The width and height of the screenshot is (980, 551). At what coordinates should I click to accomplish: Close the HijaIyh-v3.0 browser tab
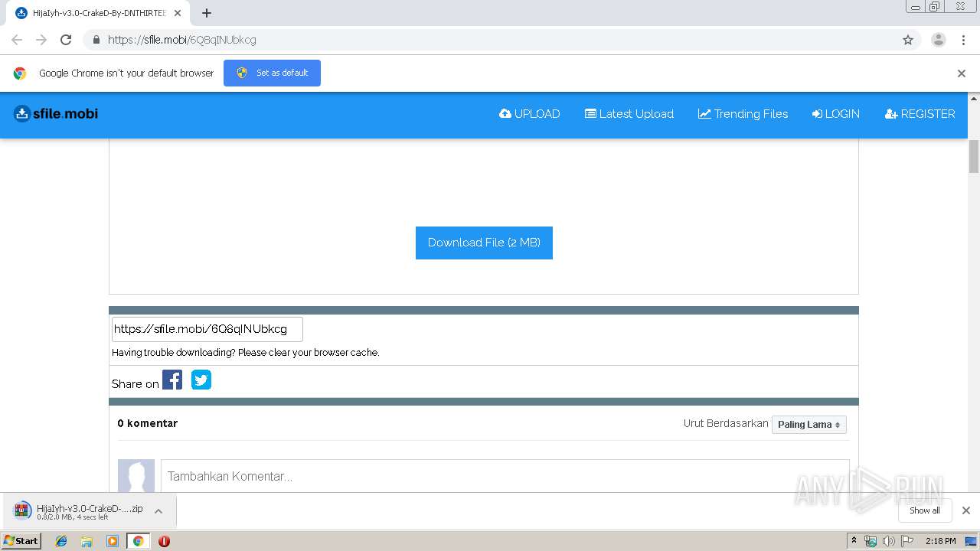click(x=178, y=13)
